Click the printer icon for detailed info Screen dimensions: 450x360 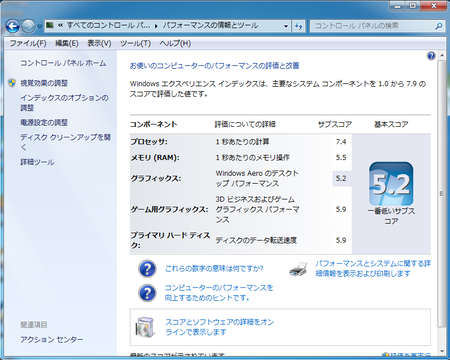pos(298,269)
